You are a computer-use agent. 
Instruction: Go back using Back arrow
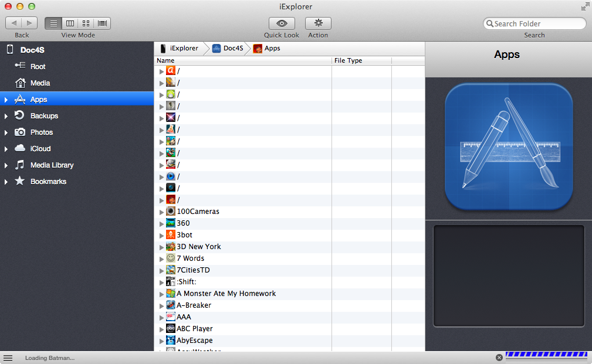pyautogui.click(x=13, y=23)
